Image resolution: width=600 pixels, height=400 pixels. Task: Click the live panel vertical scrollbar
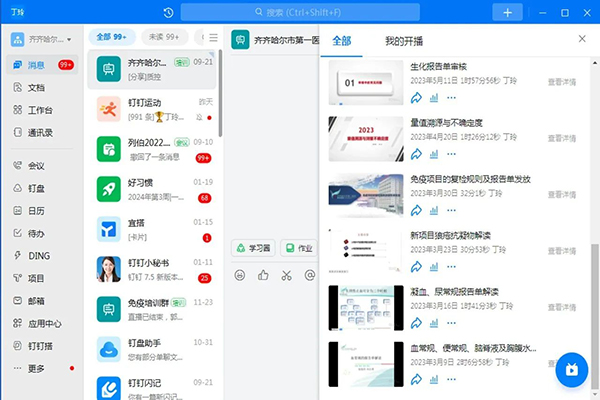pyautogui.click(x=595, y=315)
